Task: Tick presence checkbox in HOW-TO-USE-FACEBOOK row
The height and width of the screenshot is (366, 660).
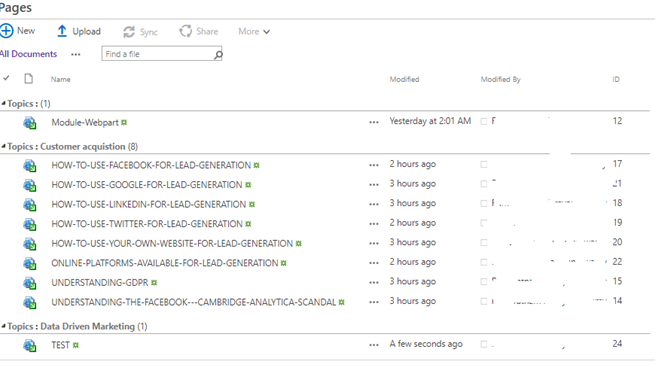Action: (x=484, y=164)
